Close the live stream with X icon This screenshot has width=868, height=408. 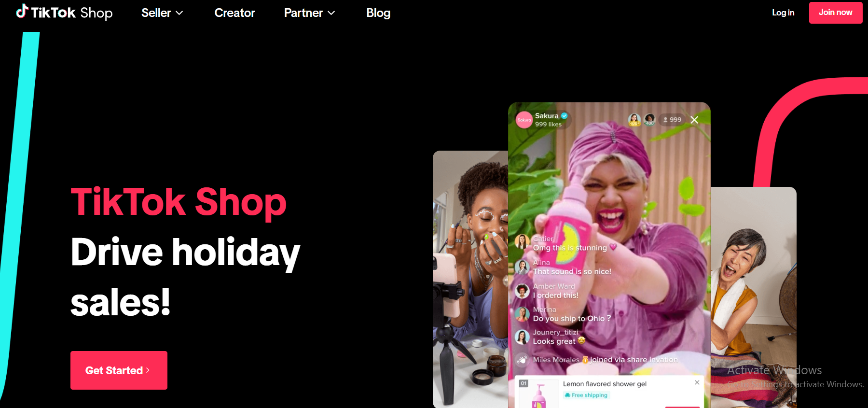(x=694, y=120)
